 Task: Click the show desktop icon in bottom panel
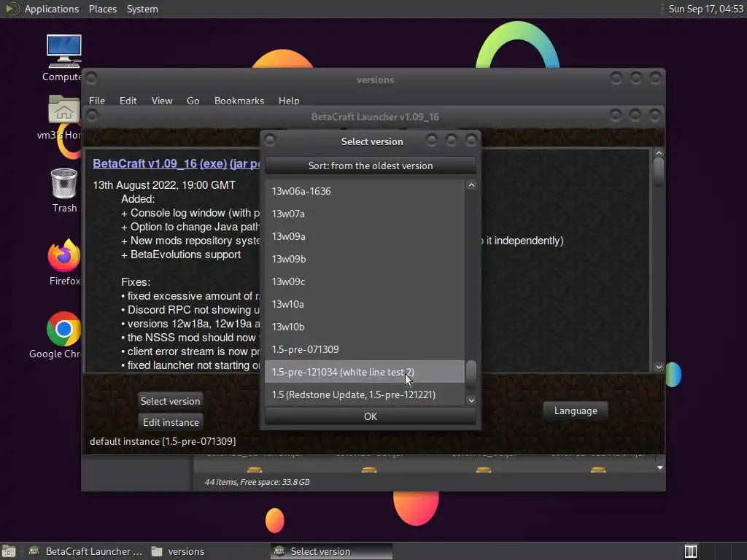click(9, 551)
